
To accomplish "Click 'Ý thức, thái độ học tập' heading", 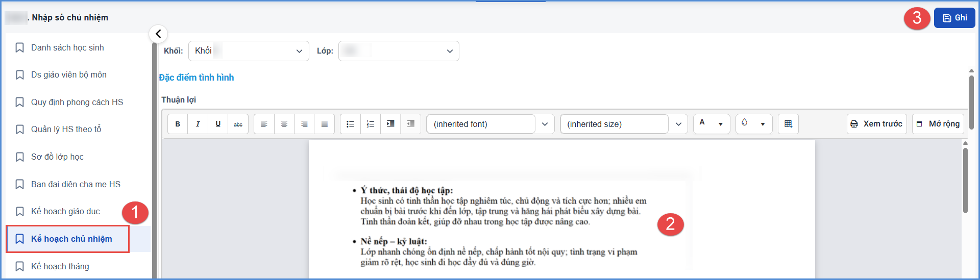I will [x=406, y=190].
